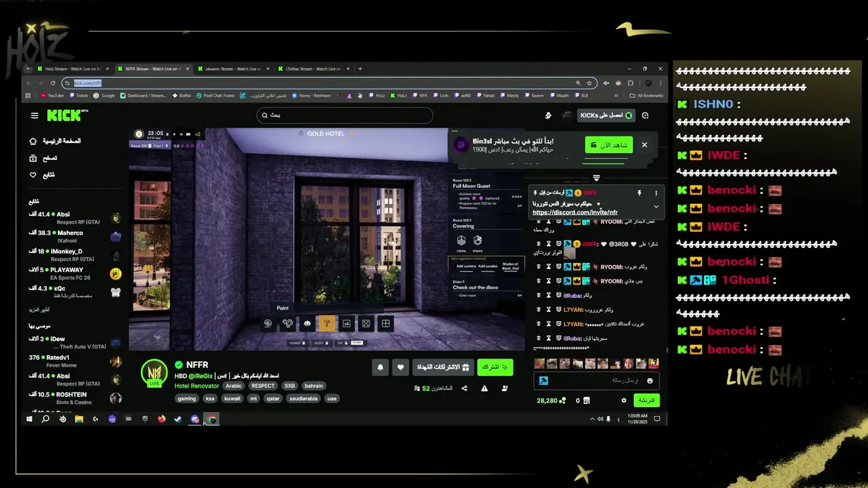This screenshot has height=488, width=868.
Task: Select the gaming tag
Action: point(186,399)
